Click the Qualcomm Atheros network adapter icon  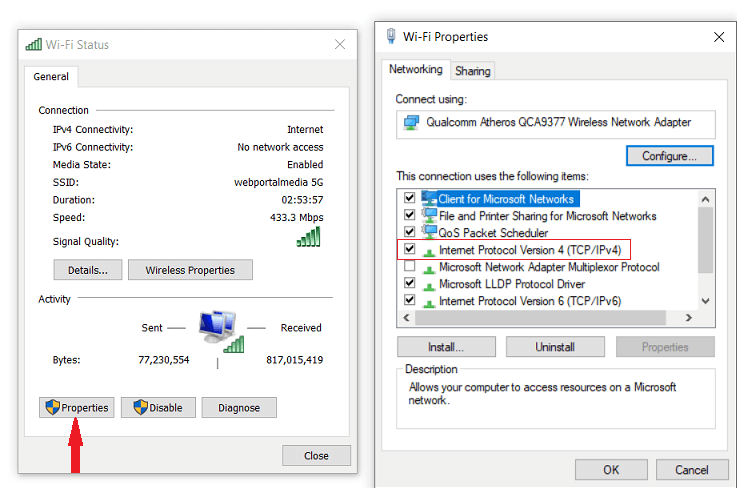click(x=411, y=123)
